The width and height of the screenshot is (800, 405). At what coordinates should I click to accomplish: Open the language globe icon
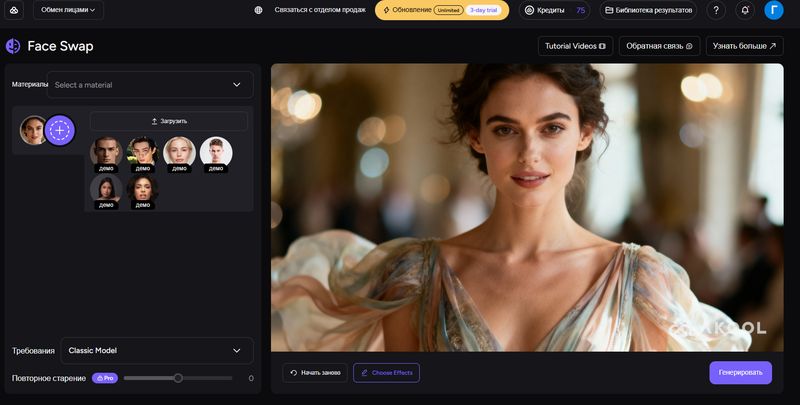click(x=259, y=10)
